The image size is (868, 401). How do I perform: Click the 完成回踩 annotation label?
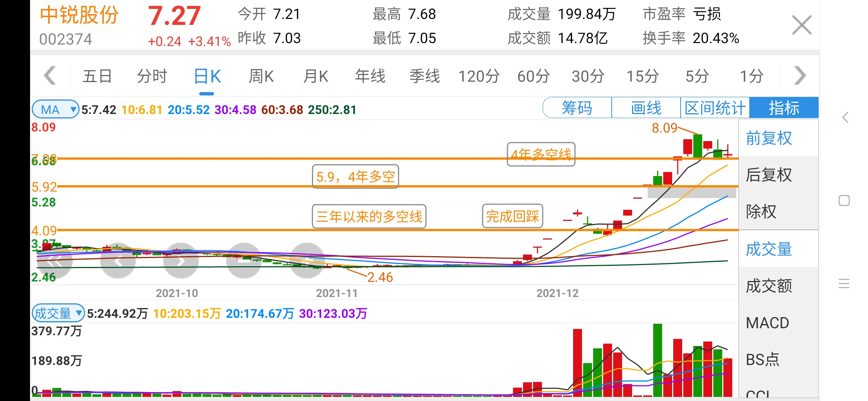pyautogui.click(x=512, y=216)
